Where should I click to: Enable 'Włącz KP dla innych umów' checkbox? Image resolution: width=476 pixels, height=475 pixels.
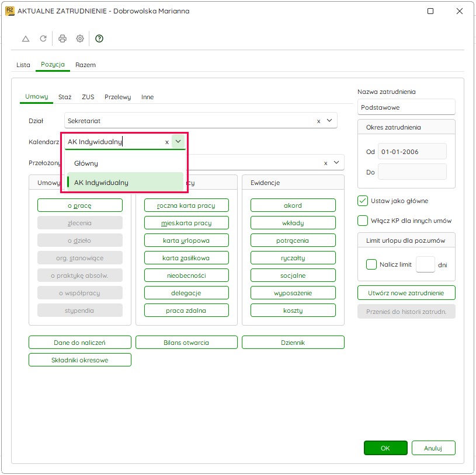[x=363, y=221]
